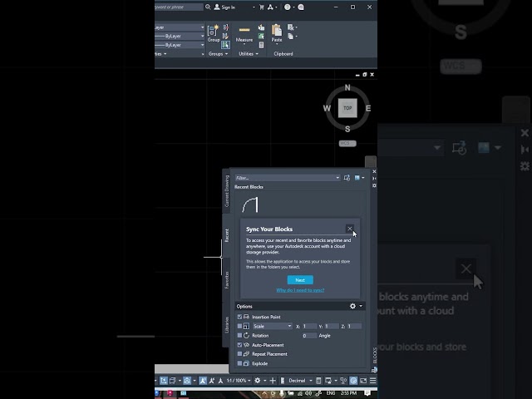Viewport: 532px width, 399px height.
Task: Click the Scale X value field
Action: coord(309,326)
